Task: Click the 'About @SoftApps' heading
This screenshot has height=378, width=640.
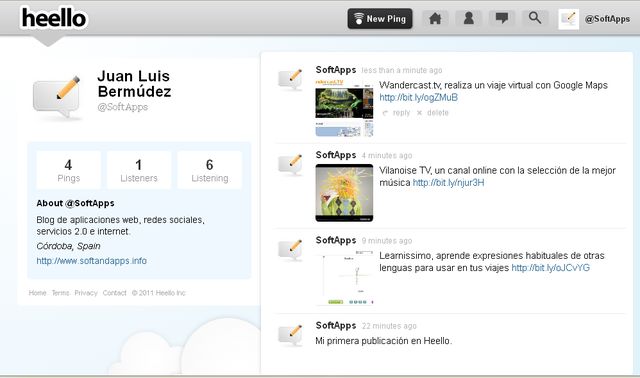Action: pyautogui.click(x=75, y=203)
